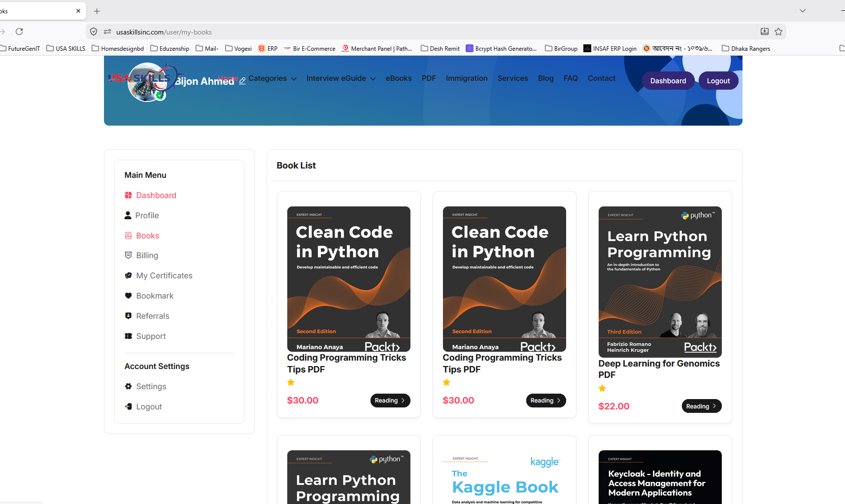Visit the Blog nav item
Screen dimensions: 845x504
click(546, 78)
